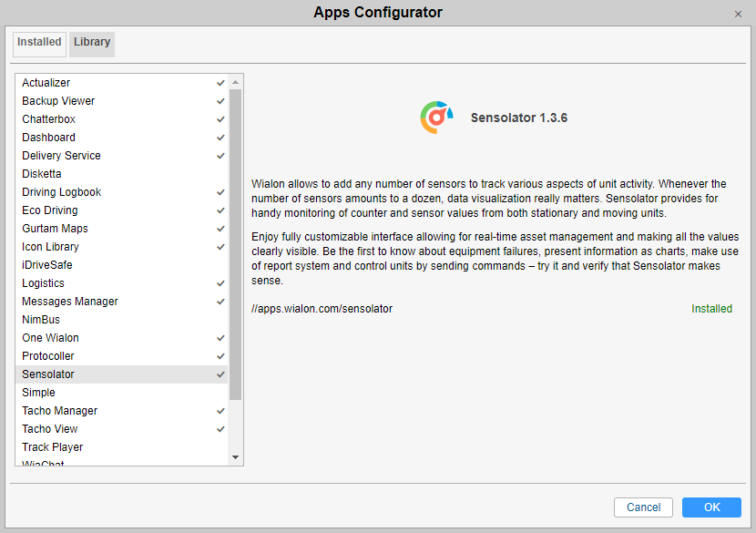Click the checkmark beside Eco Driving
This screenshot has width=756, height=533.
[220, 210]
